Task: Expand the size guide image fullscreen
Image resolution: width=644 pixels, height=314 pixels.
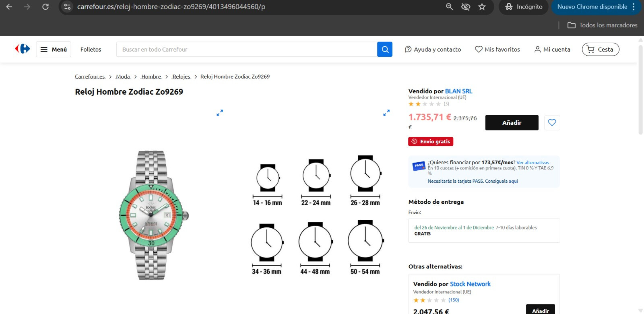Action: pyautogui.click(x=386, y=113)
